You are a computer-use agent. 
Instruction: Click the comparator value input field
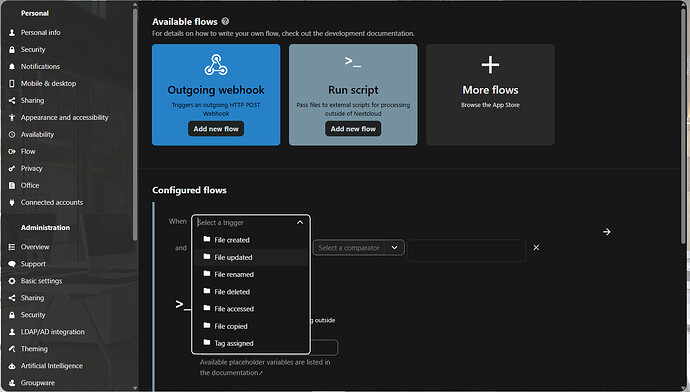pyautogui.click(x=466, y=250)
